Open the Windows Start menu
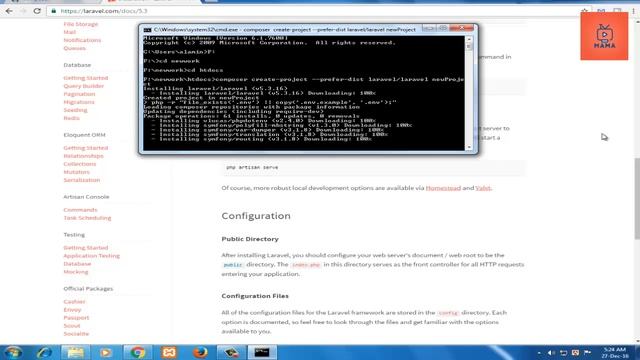Screen dimensions: 640x360 [x=13, y=352]
